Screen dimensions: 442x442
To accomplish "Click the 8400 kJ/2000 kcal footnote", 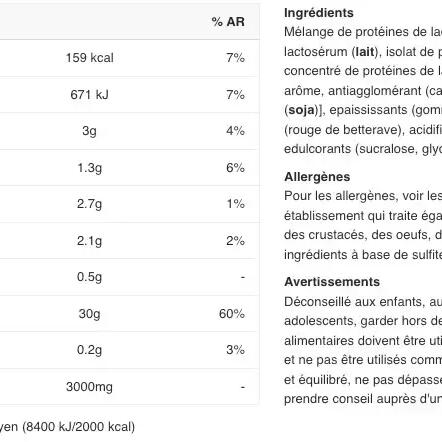I will 79,427.
